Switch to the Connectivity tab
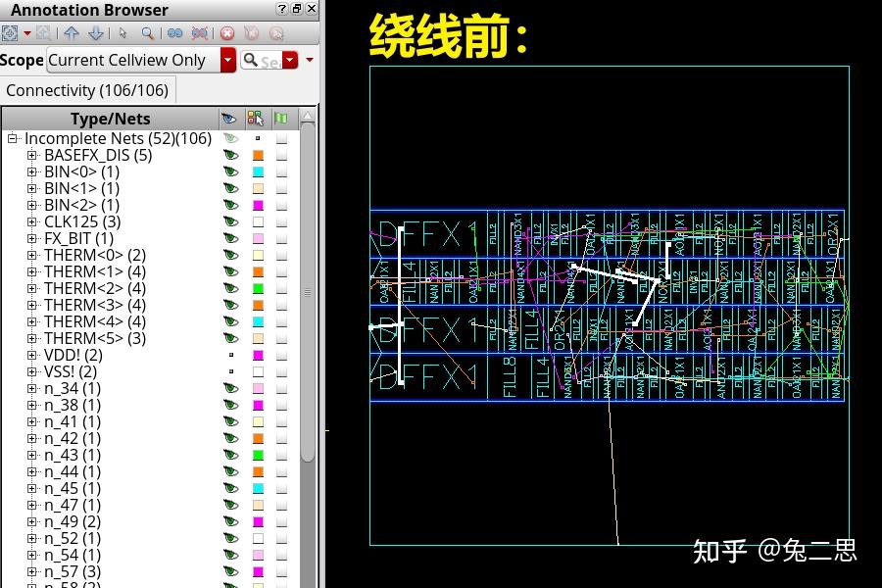The image size is (882, 588). (x=87, y=90)
